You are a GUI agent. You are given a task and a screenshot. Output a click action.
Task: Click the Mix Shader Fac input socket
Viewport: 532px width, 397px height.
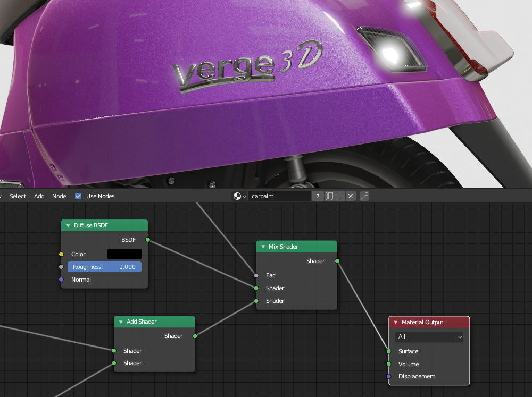tap(256, 275)
